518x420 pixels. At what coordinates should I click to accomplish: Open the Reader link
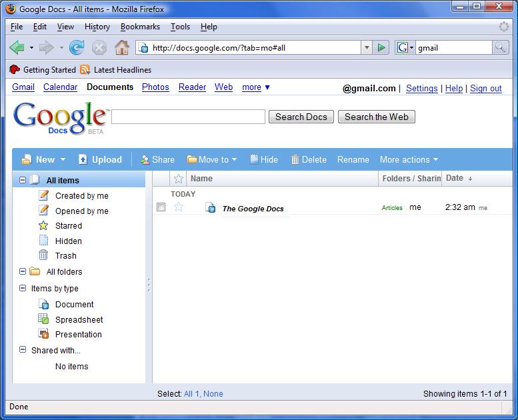(x=192, y=87)
